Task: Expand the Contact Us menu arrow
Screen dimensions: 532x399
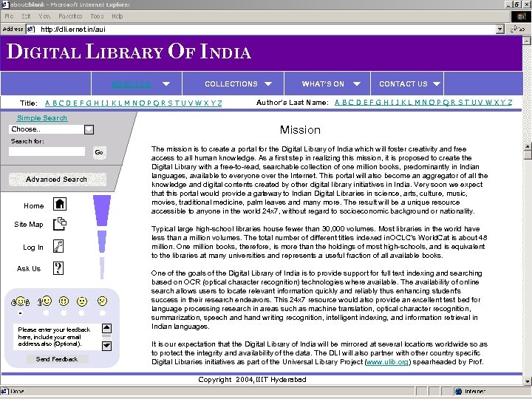Action: coord(437,83)
